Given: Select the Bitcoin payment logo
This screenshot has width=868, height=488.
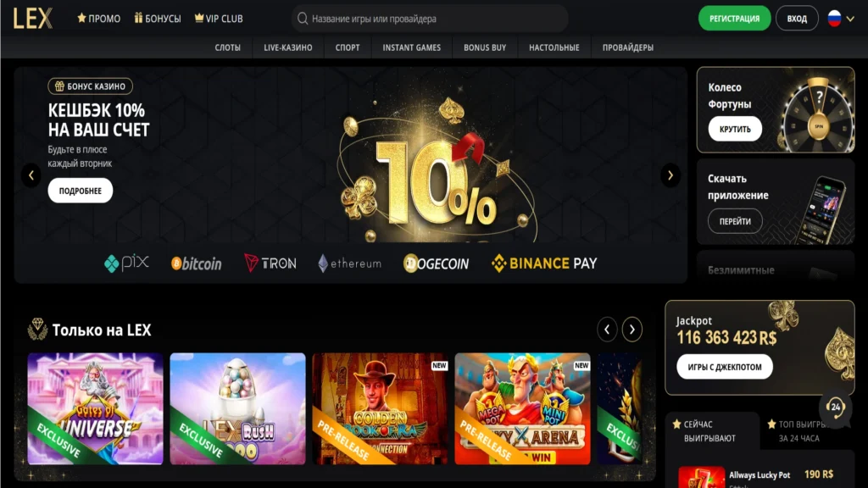Looking at the screenshot, I should pyautogui.click(x=197, y=263).
